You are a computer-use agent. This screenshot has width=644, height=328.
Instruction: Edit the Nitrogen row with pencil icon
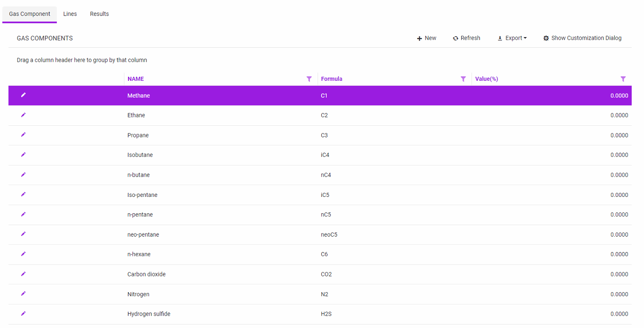[23, 294]
